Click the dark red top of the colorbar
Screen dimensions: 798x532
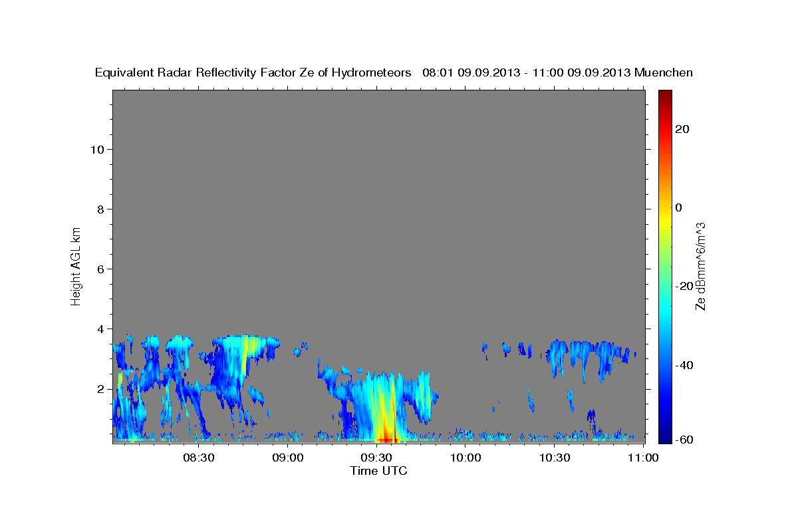(665, 94)
